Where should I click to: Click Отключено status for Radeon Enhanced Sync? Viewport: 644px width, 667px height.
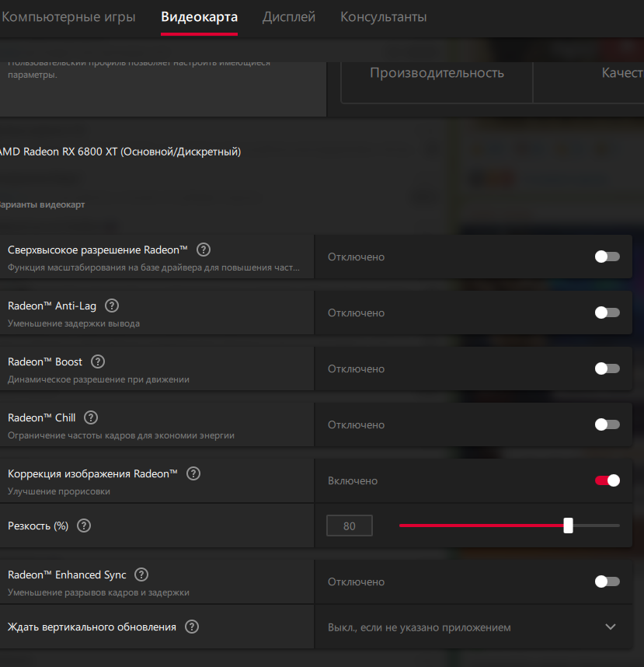tap(356, 582)
